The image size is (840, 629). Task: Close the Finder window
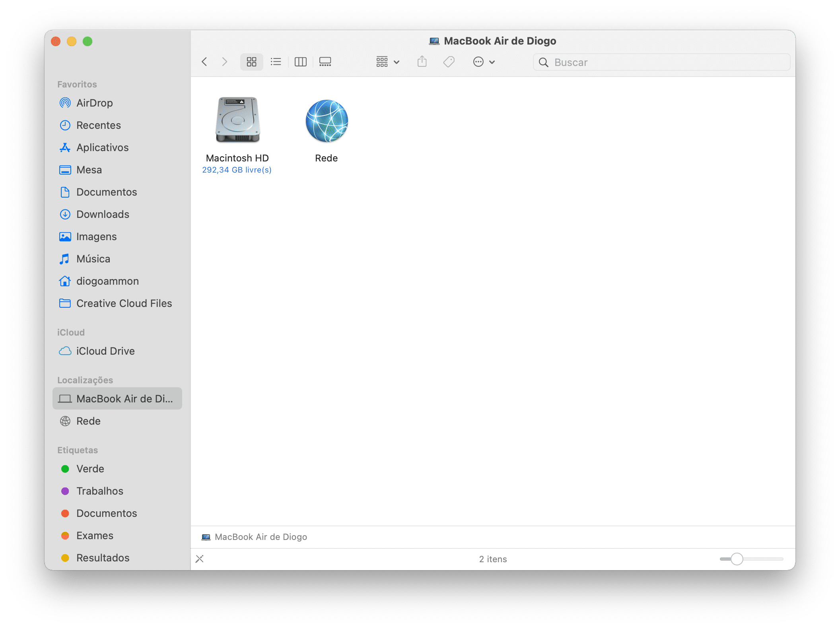tap(56, 41)
